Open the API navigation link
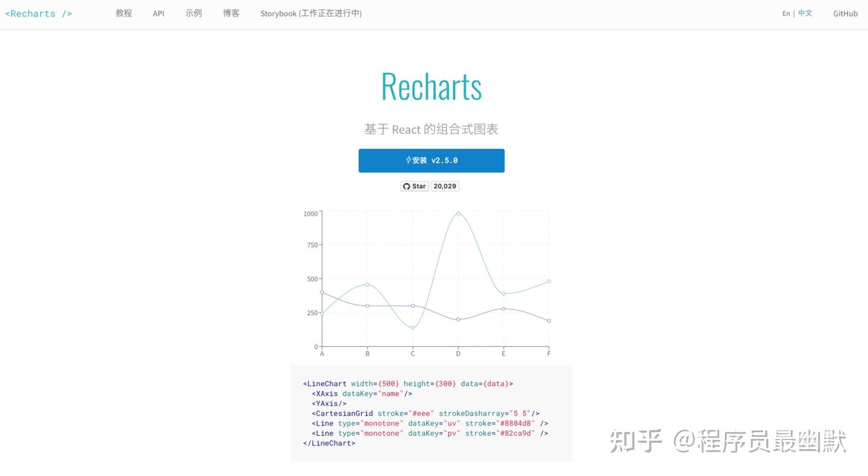The width and height of the screenshot is (868, 476). coord(159,13)
